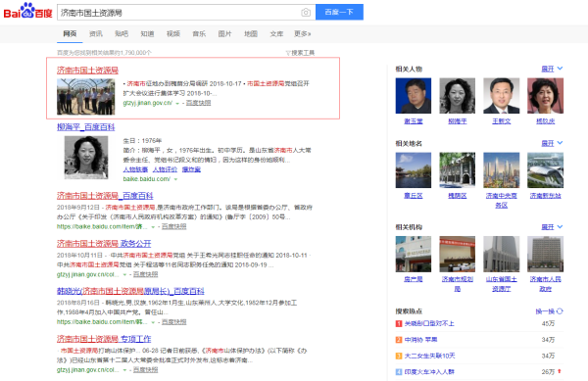Viewport: 588px width, 381px height.
Task: Open the 贴吧 tab
Action: 122,33
